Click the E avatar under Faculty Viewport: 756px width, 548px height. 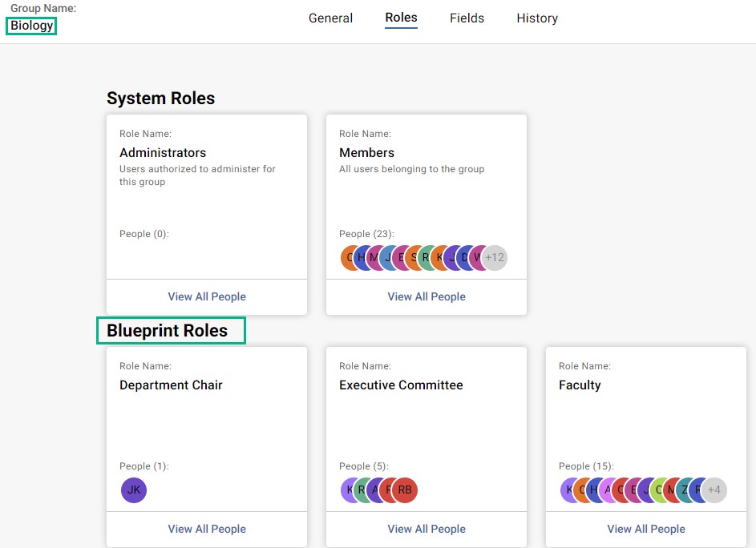(632, 490)
